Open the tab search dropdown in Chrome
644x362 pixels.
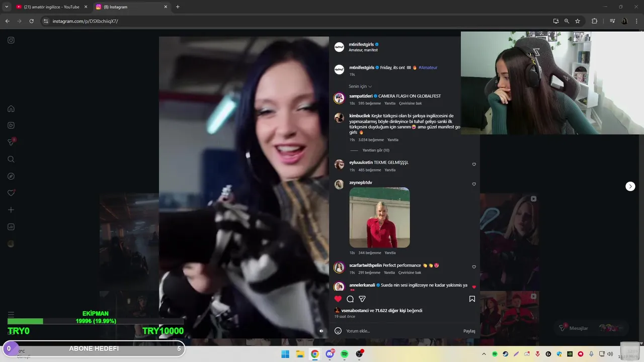(7, 7)
